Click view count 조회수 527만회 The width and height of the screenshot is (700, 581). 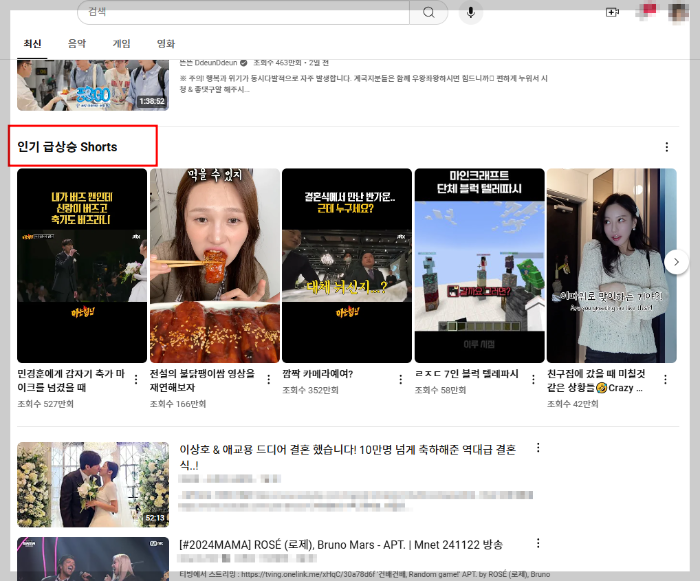[46, 404]
